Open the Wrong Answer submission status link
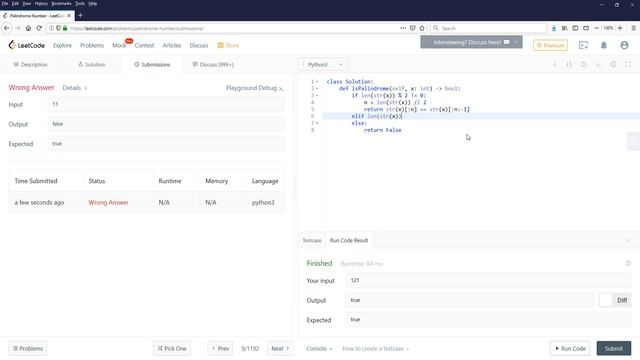 tap(108, 202)
